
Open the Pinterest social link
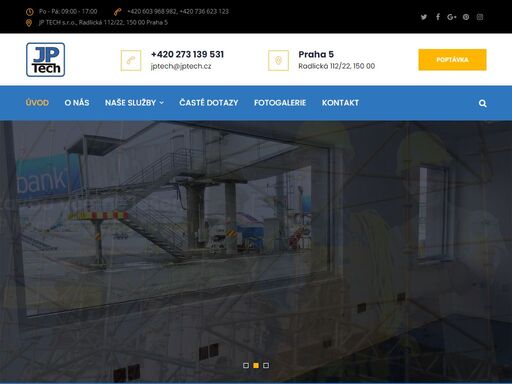466,17
